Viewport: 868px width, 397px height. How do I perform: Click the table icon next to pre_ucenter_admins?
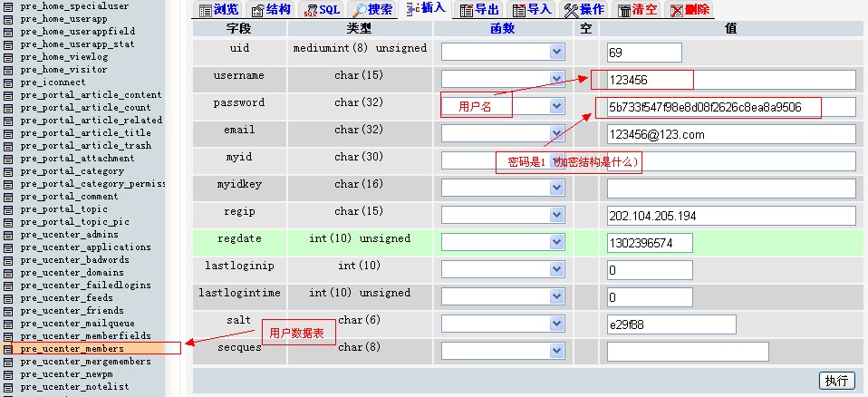8,235
